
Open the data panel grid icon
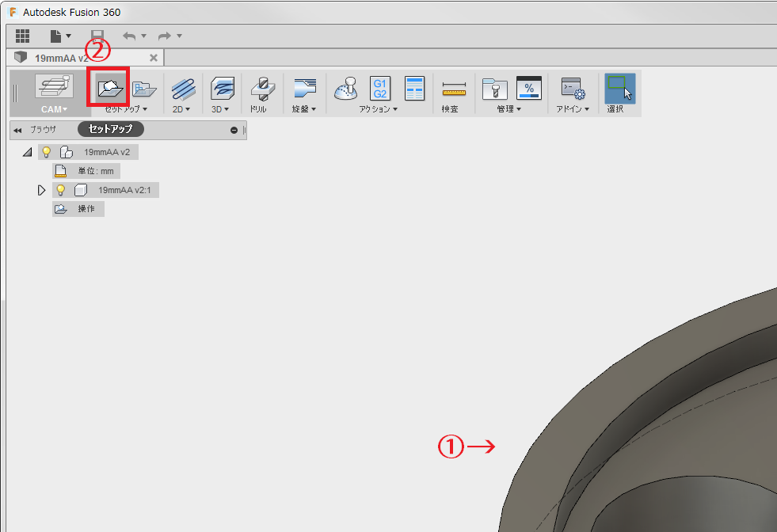pos(22,36)
